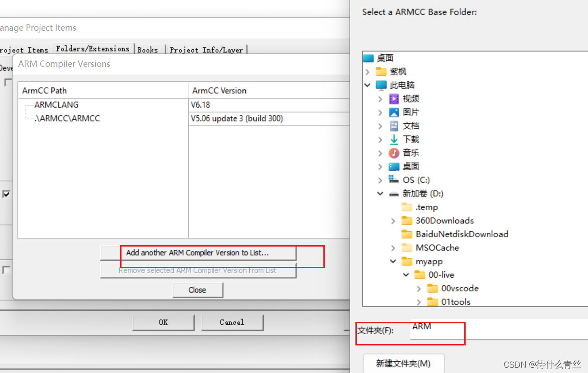This screenshot has height=373, width=588.
Task: Click the 360Downloads folder icon
Action: pyautogui.click(x=407, y=220)
